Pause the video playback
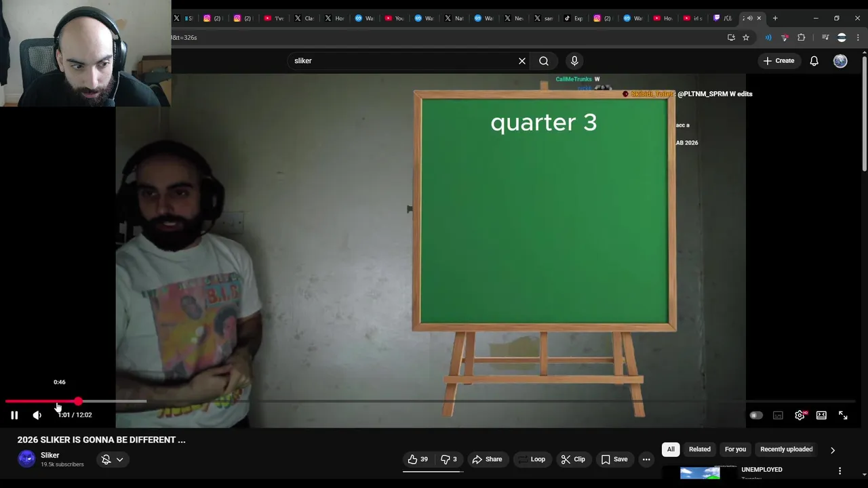Screen dimensions: 868x488 (14, 415)
